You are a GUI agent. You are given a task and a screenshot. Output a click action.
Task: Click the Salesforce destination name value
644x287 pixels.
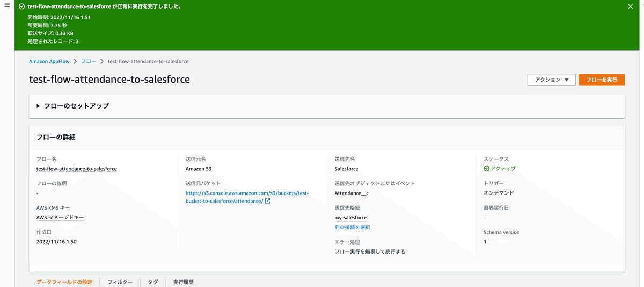[x=346, y=169]
